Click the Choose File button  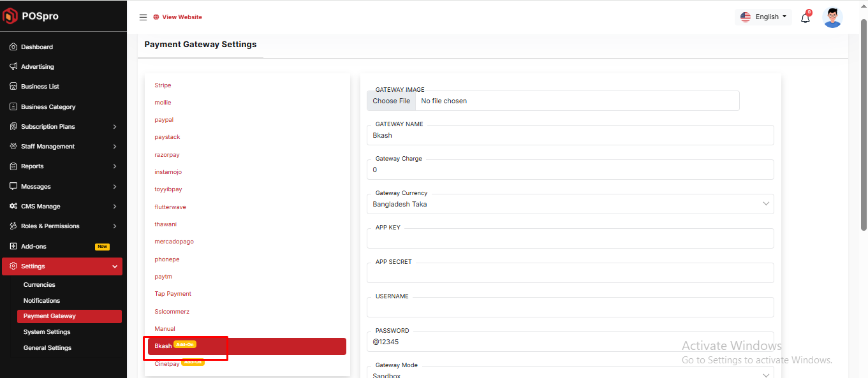click(x=391, y=101)
